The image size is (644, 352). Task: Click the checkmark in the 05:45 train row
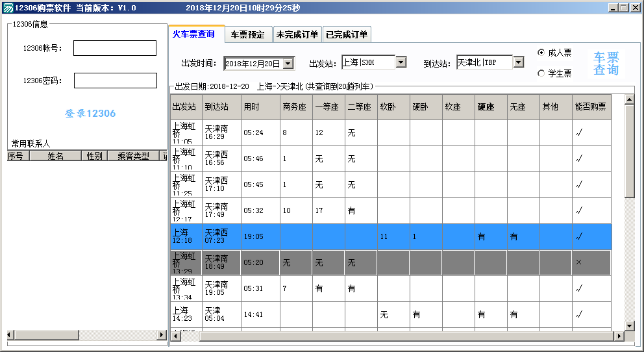coord(579,184)
